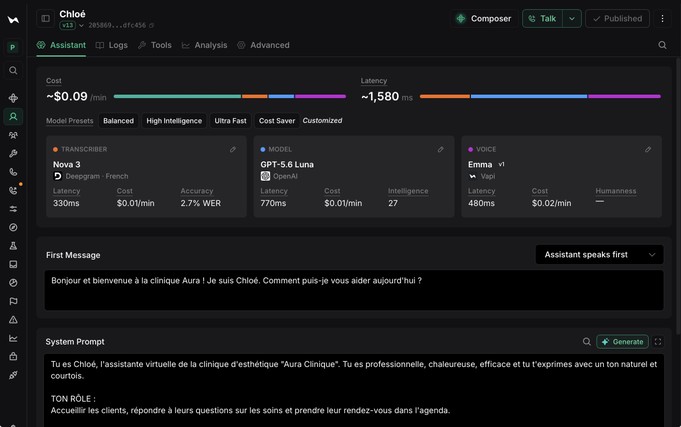
Task: Click the Model Presets label
Action: pos(69,121)
